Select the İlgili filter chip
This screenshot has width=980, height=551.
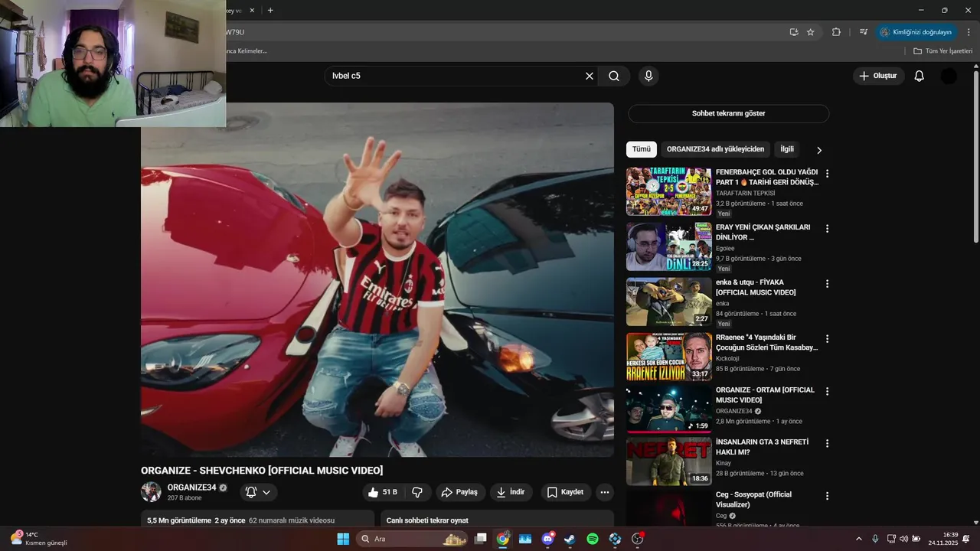click(x=787, y=149)
